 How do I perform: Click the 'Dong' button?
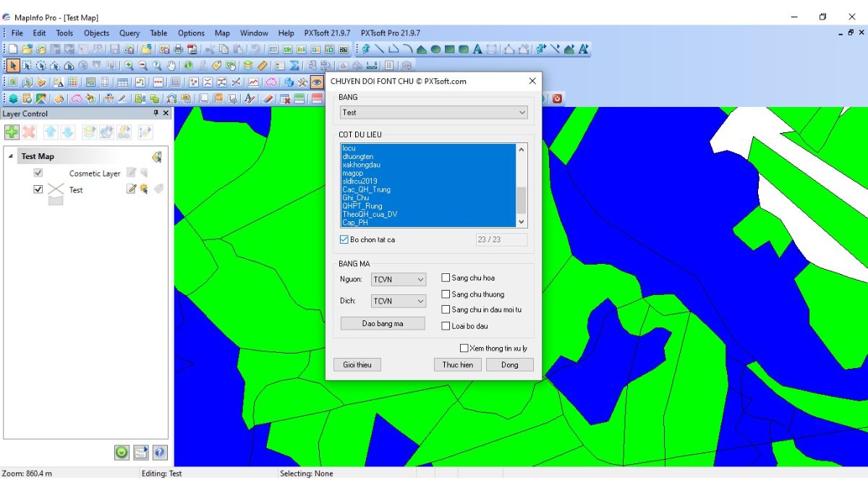pyautogui.click(x=510, y=364)
